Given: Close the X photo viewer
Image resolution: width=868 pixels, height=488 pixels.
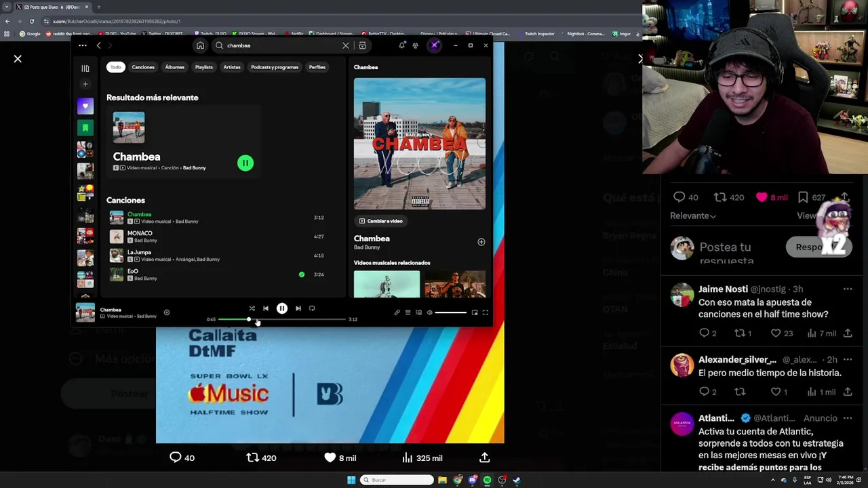Looking at the screenshot, I should [18, 59].
